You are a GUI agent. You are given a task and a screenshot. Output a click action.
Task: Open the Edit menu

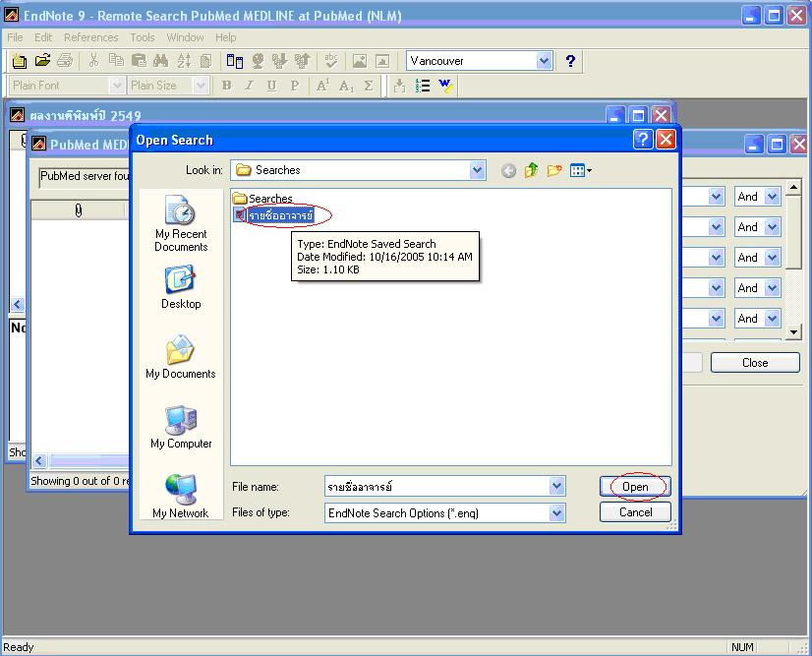(43, 37)
